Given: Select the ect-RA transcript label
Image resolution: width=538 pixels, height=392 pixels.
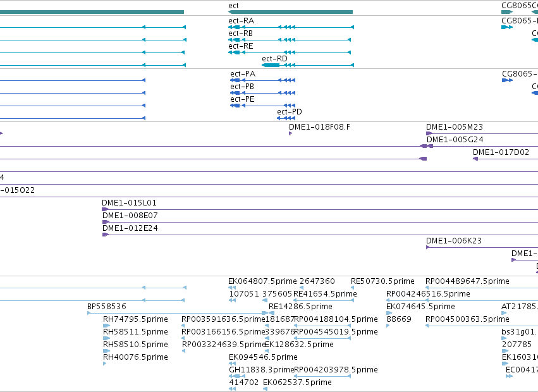Looking at the screenshot, I should coord(241,21).
